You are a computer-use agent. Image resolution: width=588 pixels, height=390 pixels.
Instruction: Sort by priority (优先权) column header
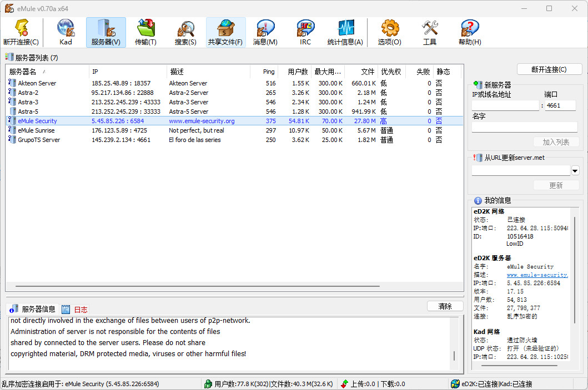(x=391, y=72)
